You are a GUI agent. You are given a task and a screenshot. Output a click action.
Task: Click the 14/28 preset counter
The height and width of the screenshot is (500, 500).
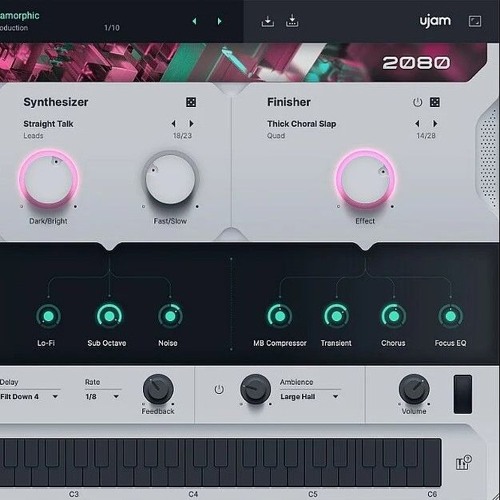coord(426,136)
